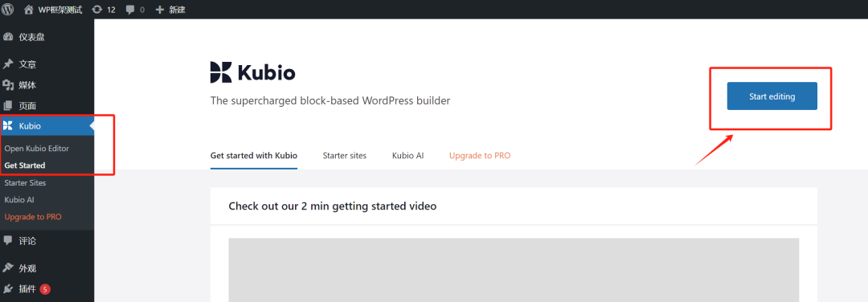Click Kubio AI in sidebar submenu
Viewport: 868px width, 302px height.
[x=19, y=200]
